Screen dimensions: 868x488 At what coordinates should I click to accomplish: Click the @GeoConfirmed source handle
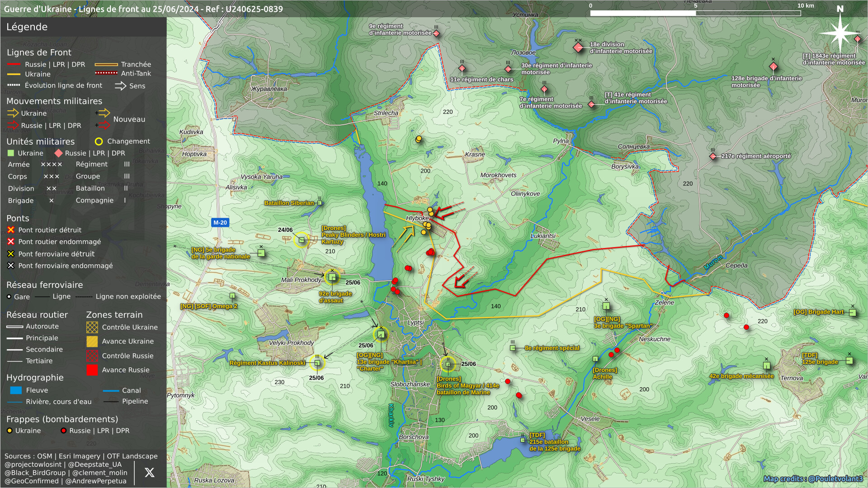[32, 481]
